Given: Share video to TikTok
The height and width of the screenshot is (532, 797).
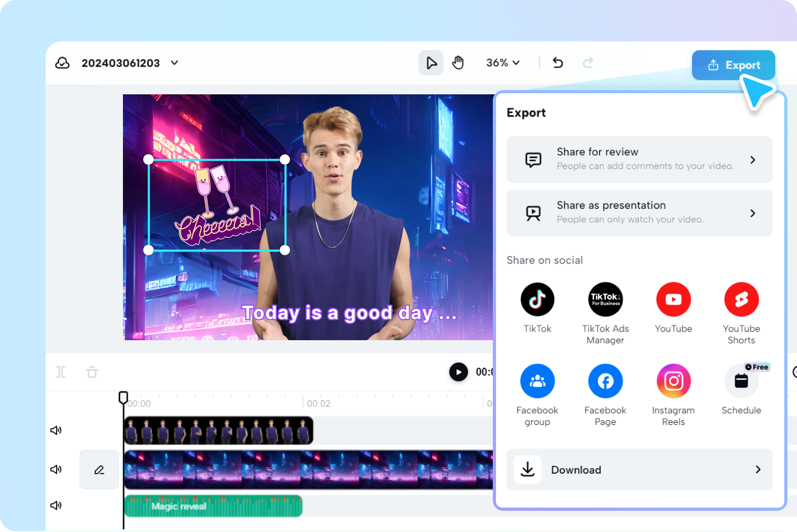Looking at the screenshot, I should click(x=537, y=299).
